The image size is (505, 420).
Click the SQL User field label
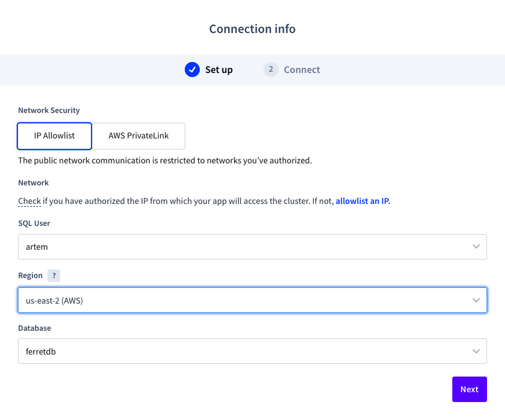click(34, 224)
